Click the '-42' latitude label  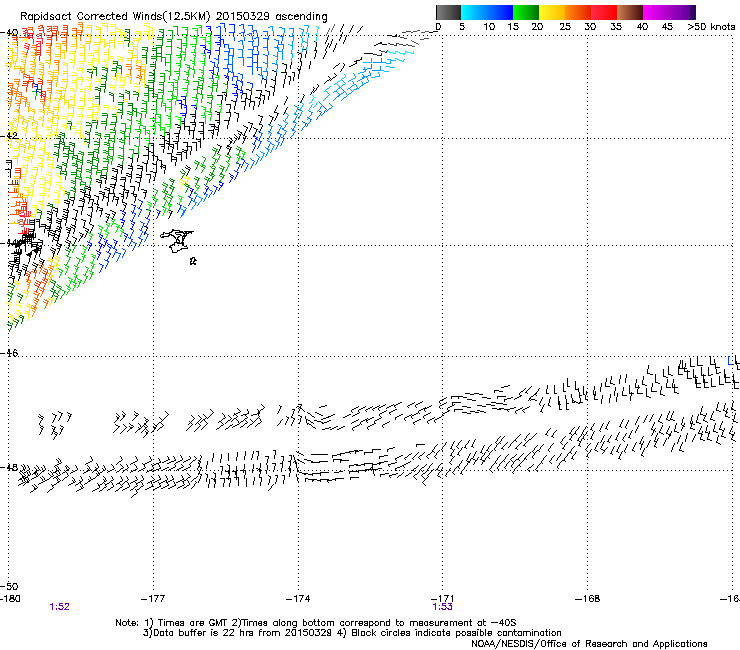click(x=9, y=135)
